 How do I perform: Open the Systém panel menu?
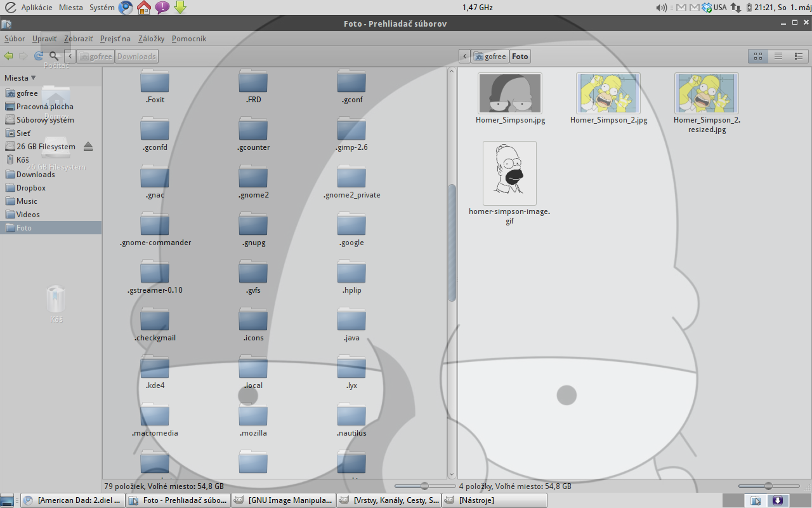pos(102,8)
